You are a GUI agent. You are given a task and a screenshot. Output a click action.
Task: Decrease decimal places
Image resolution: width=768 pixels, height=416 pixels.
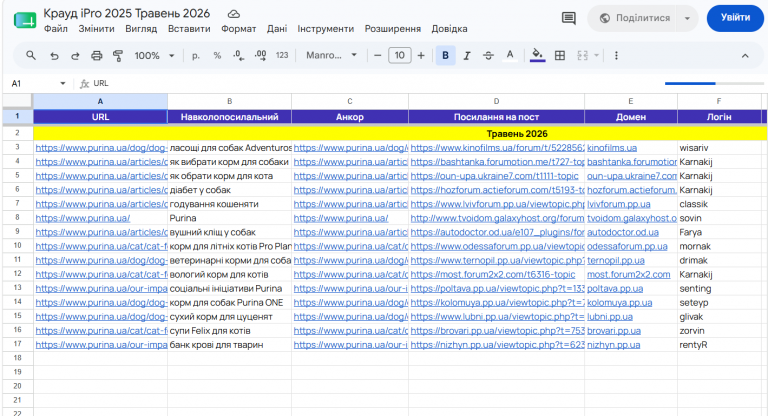click(239, 56)
